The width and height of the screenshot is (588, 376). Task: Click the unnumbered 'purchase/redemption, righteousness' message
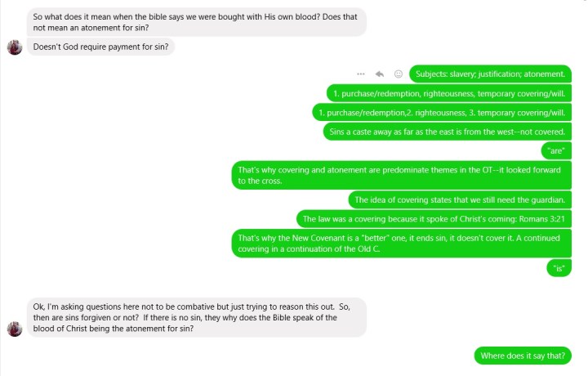446,92
